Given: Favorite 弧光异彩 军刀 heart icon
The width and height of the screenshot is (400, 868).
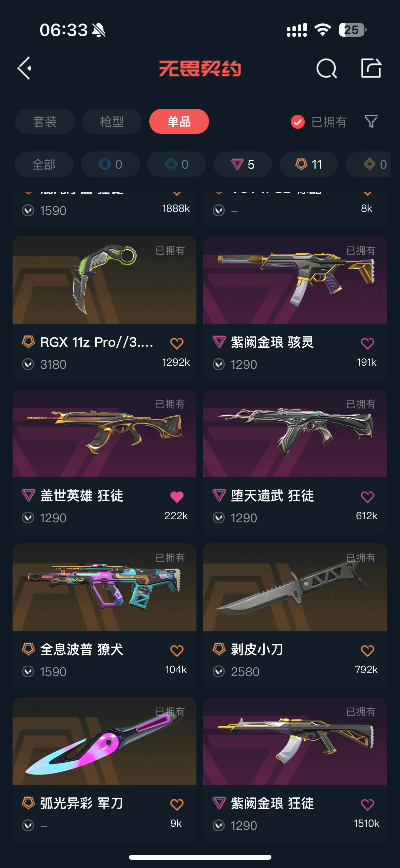Looking at the screenshot, I should (x=177, y=804).
